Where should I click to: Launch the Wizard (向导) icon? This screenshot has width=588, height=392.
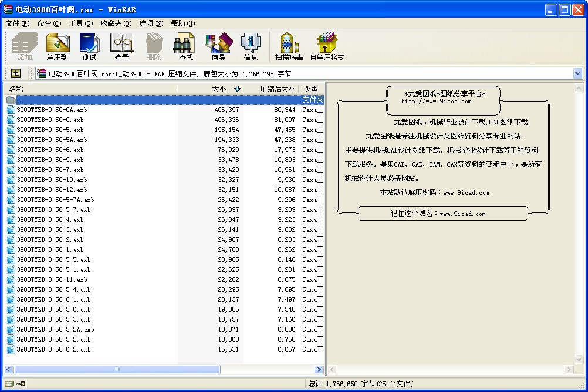click(x=218, y=46)
